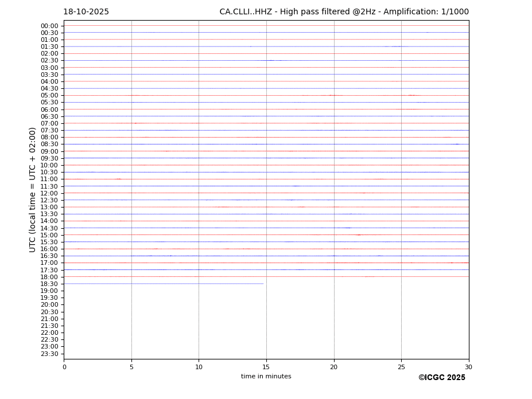The height and width of the screenshot is (399, 532).
Task: Click the x-axis tick label 0
Action: click(64, 367)
